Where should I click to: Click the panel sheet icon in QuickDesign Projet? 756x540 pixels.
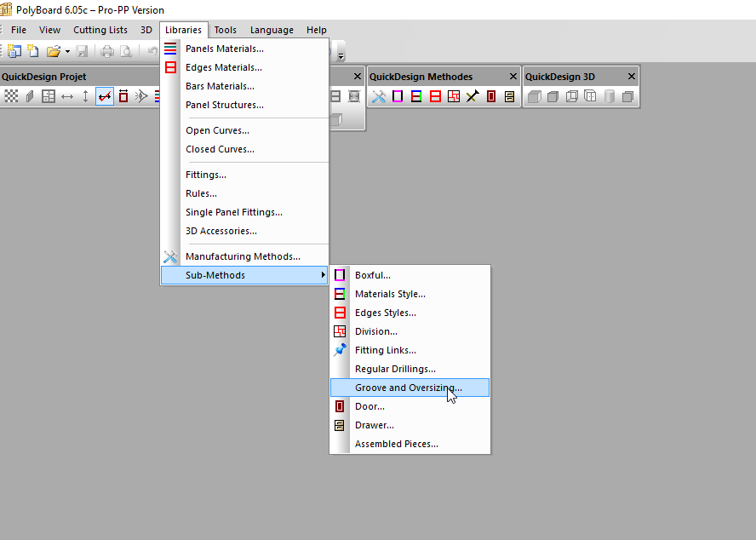click(x=30, y=96)
